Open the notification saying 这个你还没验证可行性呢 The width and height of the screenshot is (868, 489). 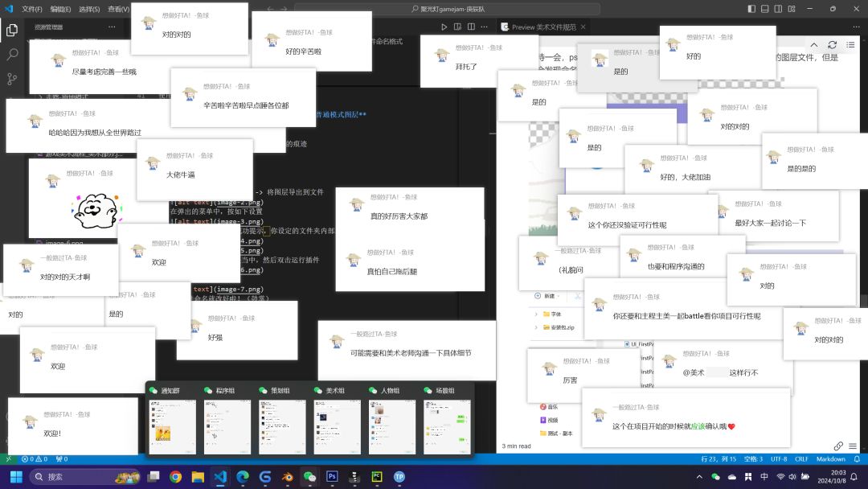click(637, 220)
